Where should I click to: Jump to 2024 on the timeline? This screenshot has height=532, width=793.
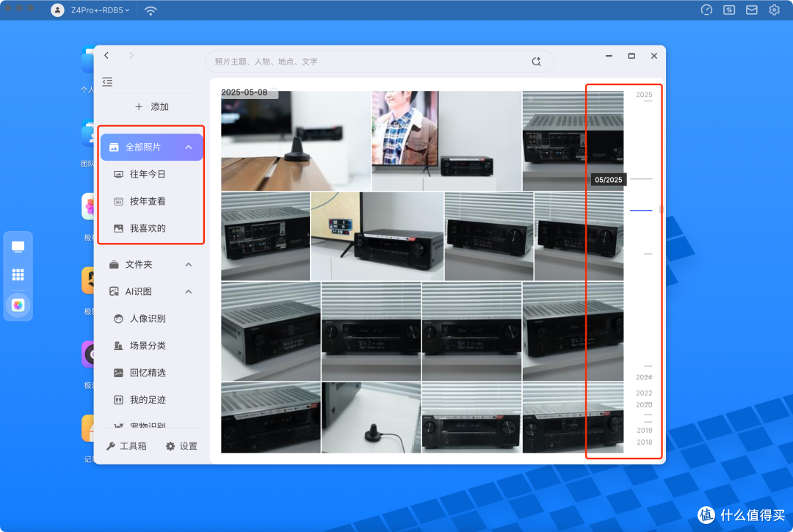[x=644, y=377]
